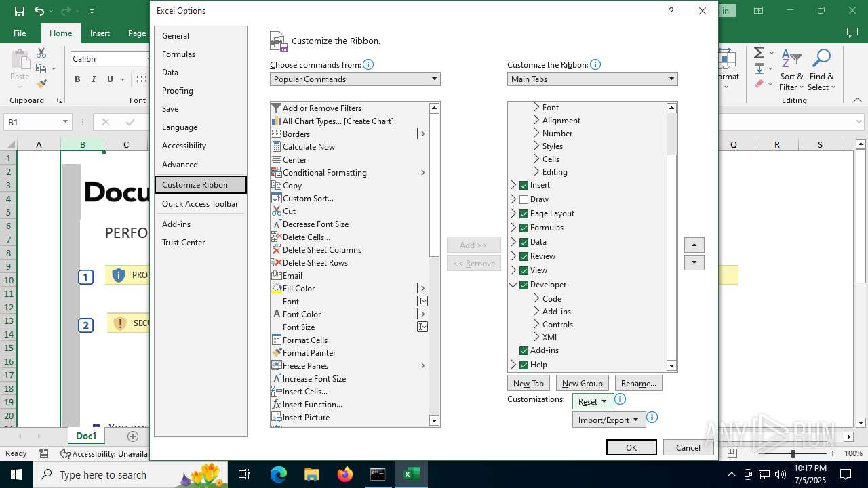Choose the Email command icon

coord(276,275)
